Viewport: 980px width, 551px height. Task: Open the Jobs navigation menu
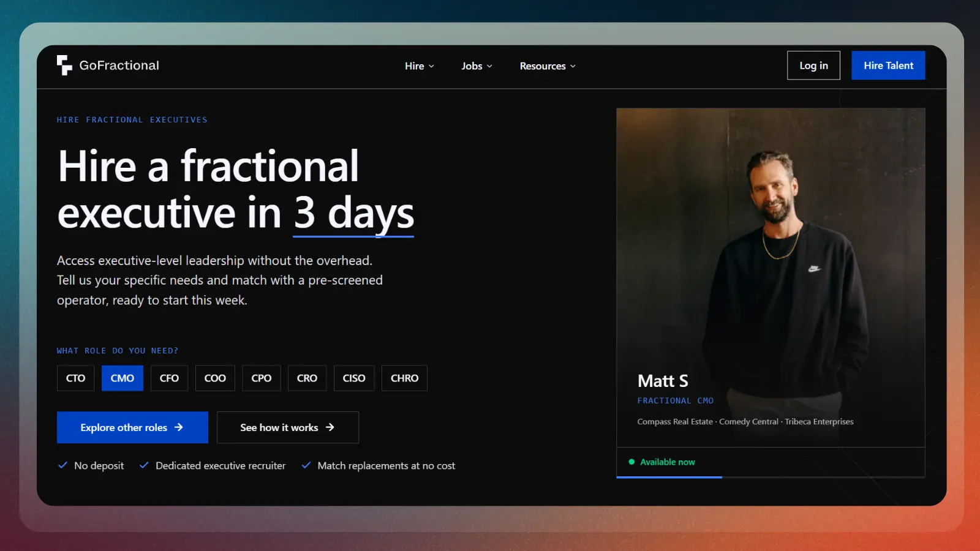click(477, 66)
